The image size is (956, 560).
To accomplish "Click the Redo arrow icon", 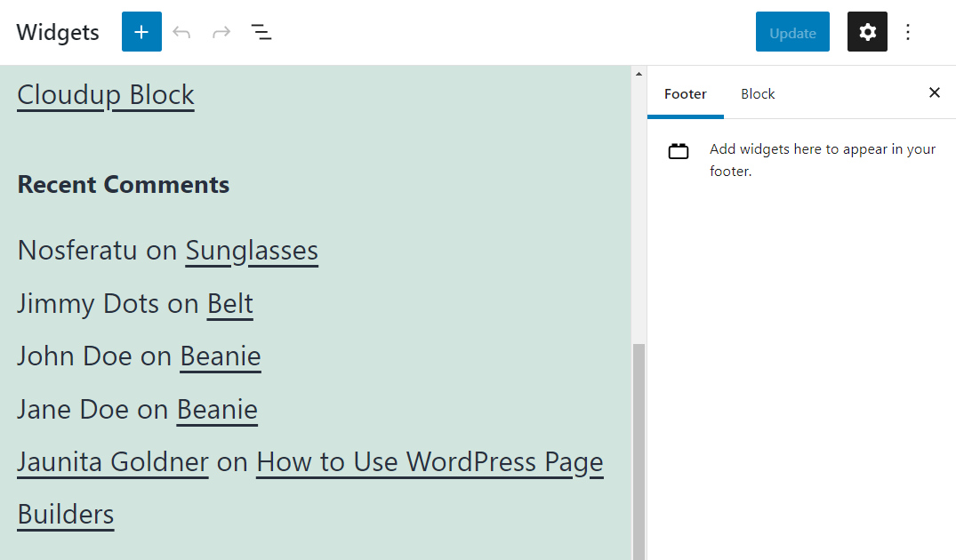I will (221, 33).
